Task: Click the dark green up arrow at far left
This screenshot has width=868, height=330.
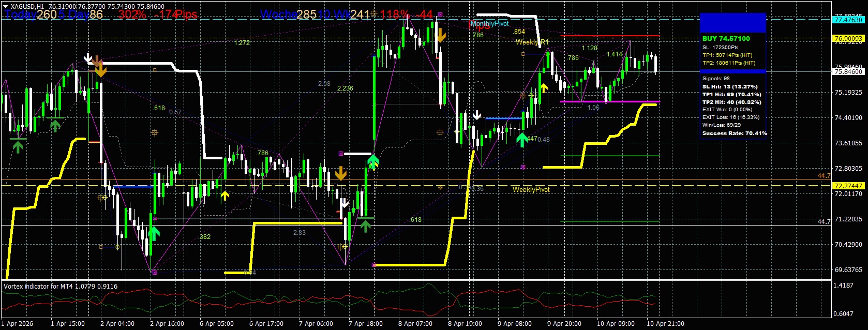Action: [x=18, y=146]
